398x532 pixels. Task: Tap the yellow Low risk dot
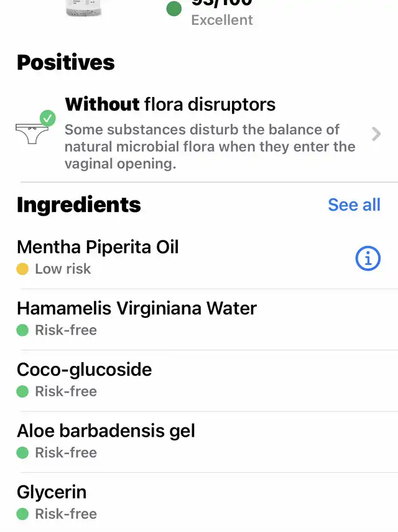coord(22,269)
